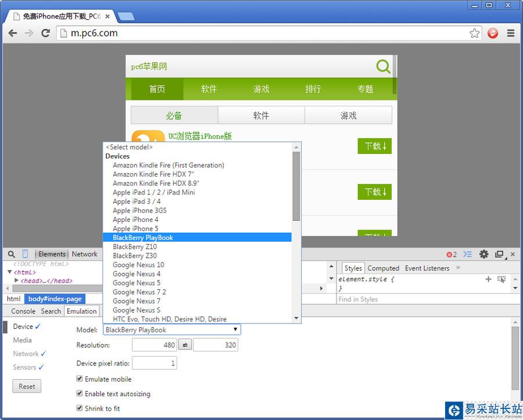Screen dimensions: 523x420
Task: Swap resolution dimensions button
Action: pos(185,344)
